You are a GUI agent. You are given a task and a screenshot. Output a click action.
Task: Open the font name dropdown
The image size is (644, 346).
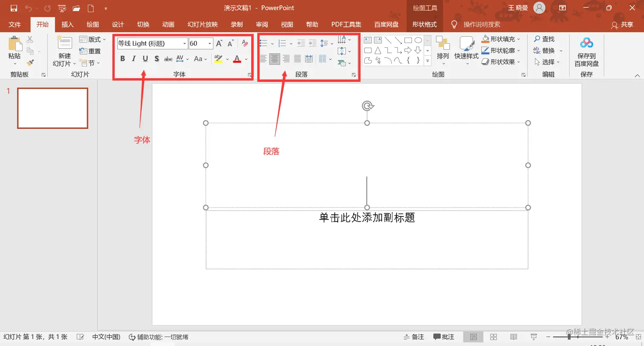point(185,43)
